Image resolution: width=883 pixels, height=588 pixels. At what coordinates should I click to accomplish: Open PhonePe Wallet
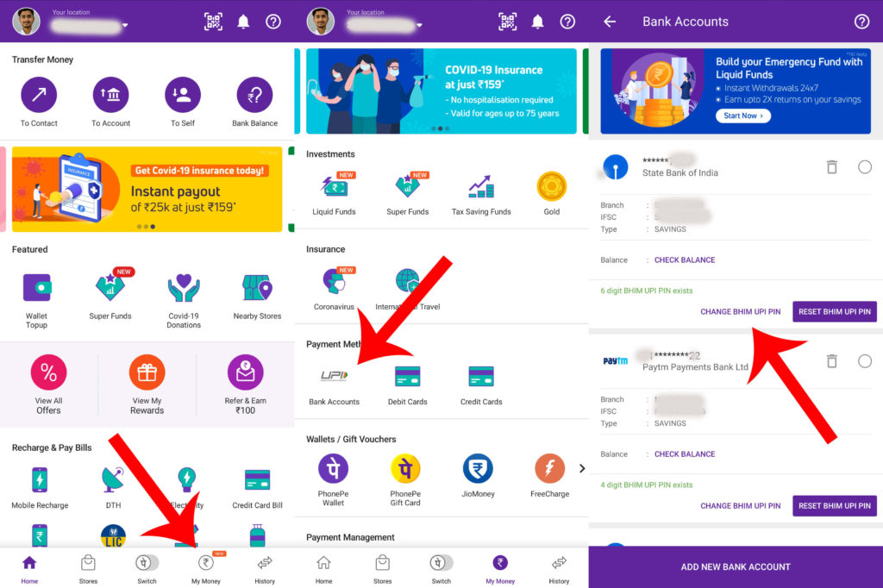coord(333,469)
